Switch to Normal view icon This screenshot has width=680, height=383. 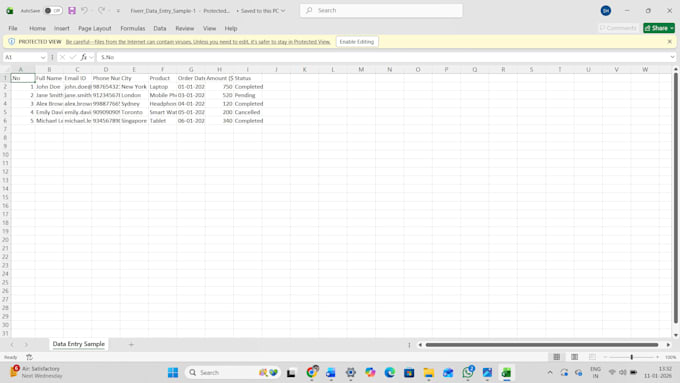click(x=557, y=357)
